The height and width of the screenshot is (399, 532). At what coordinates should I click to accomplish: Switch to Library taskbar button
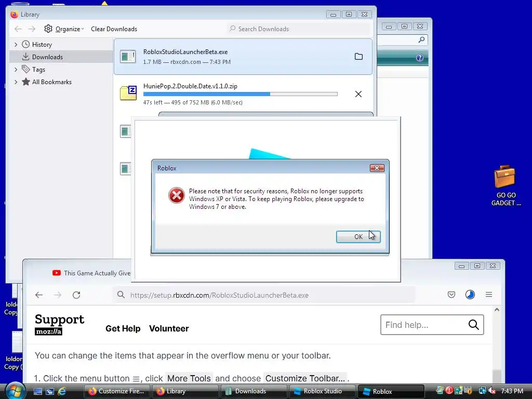click(185, 391)
